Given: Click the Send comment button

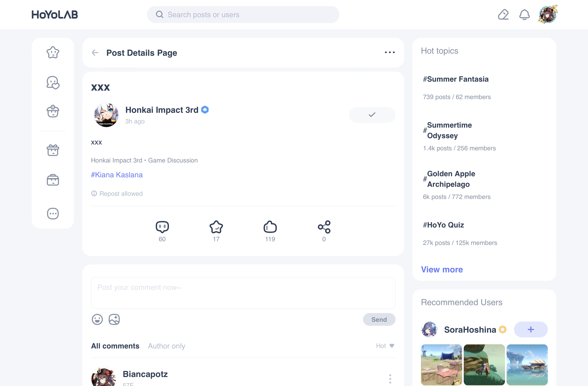Looking at the screenshot, I should [379, 319].
